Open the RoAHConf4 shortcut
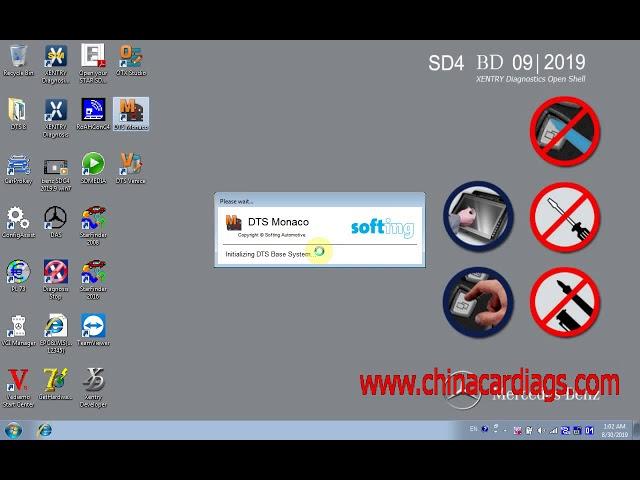Screen dimensions: 640x480 [93, 114]
